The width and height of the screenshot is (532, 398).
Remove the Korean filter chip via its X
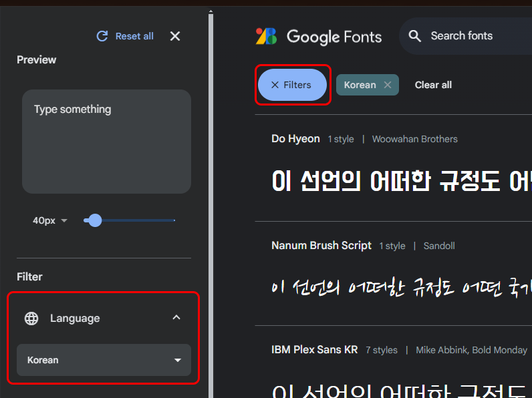[388, 85]
